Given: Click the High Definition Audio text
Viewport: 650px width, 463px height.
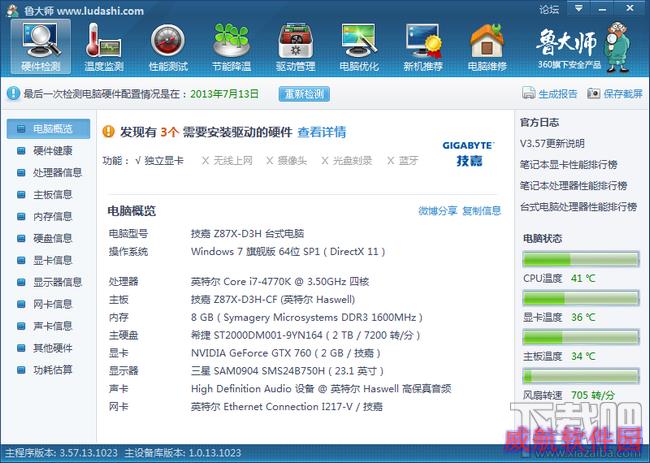Looking at the screenshot, I should pos(321,389).
